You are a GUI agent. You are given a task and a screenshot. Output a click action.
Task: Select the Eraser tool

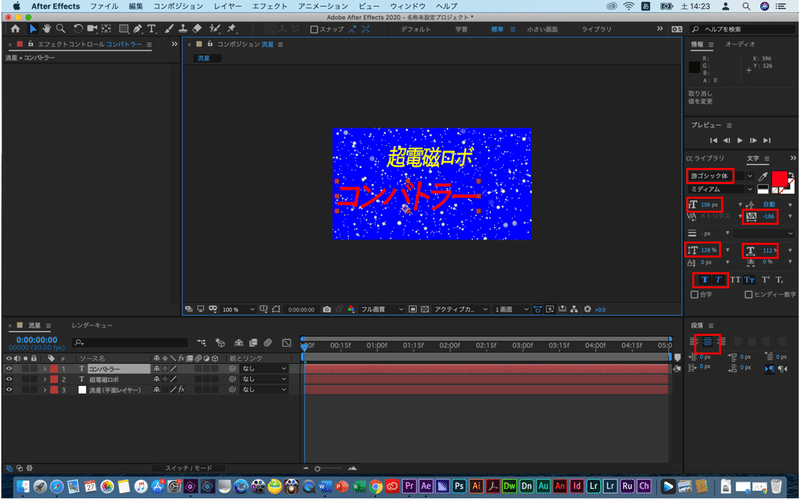pyautogui.click(x=197, y=29)
